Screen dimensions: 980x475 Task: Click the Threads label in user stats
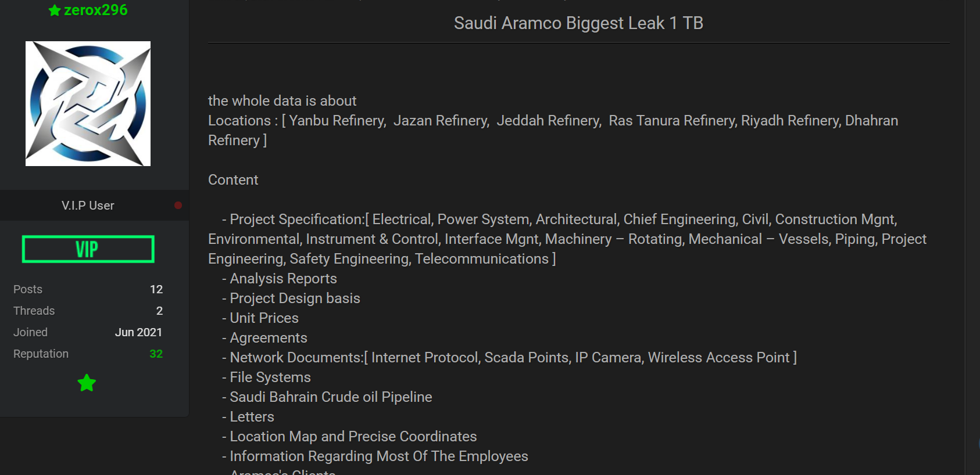click(34, 311)
